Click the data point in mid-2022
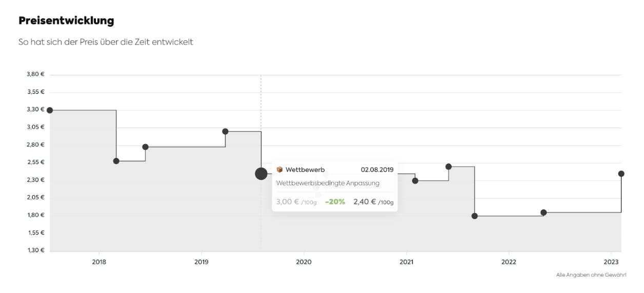This screenshot has height=293, width=644. pyautogui.click(x=544, y=213)
